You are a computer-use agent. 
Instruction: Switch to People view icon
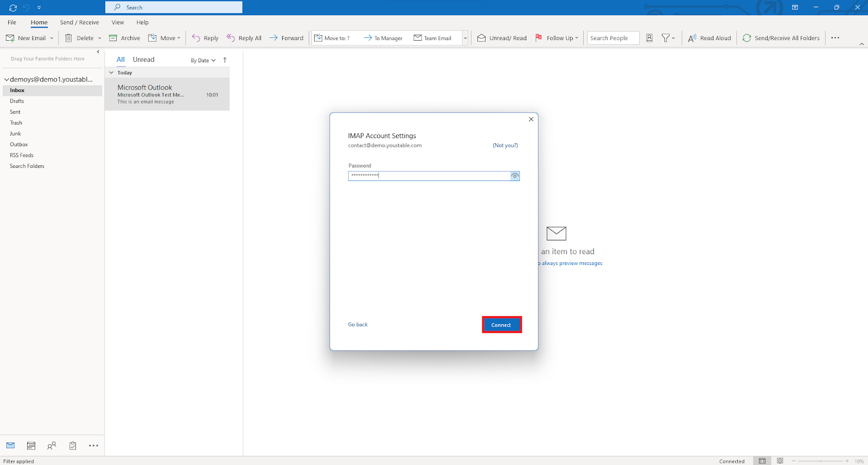(x=52, y=445)
